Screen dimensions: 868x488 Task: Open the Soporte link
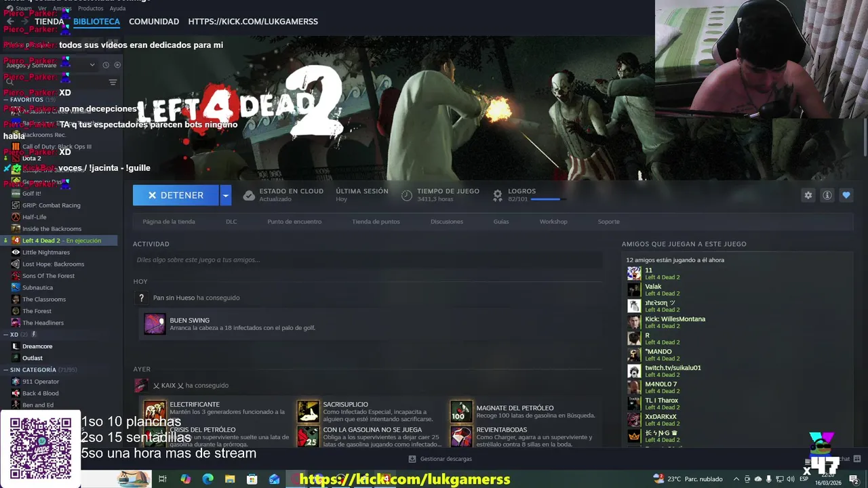[x=608, y=222]
